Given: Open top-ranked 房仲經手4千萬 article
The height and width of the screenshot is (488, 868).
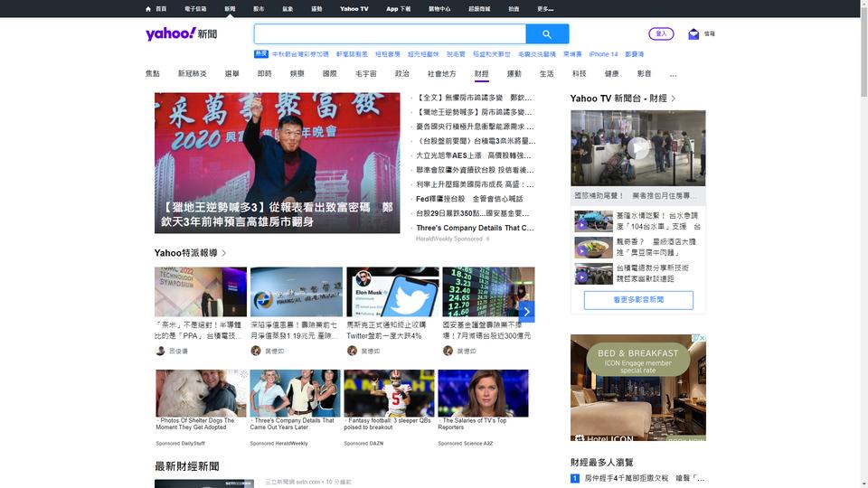Looking at the screenshot, I should tap(644, 478).
